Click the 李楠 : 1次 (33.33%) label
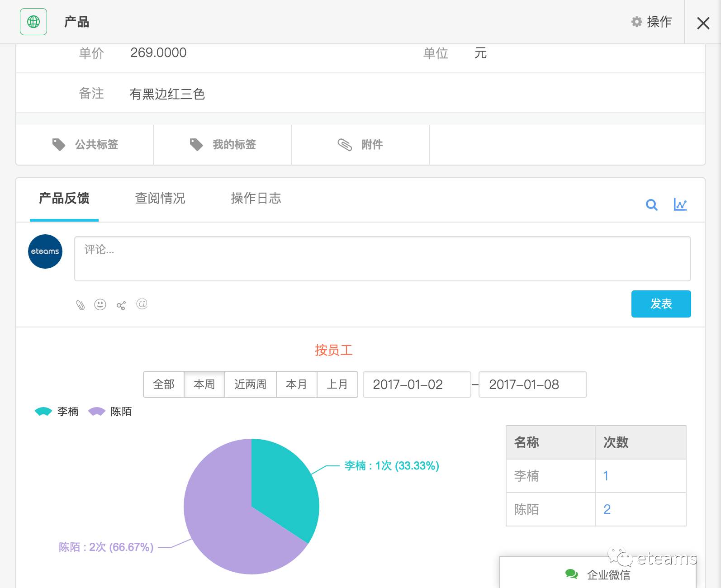Viewport: 721px width, 588px height. [x=392, y=466]
